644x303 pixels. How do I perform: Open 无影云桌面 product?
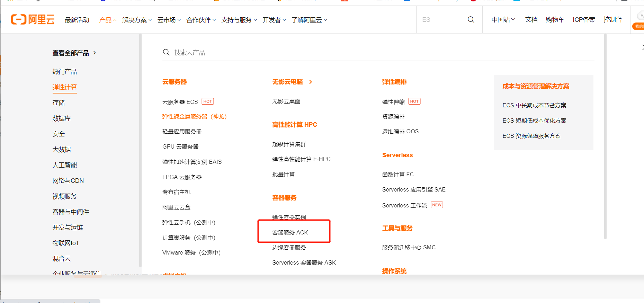tap(286, 101)
